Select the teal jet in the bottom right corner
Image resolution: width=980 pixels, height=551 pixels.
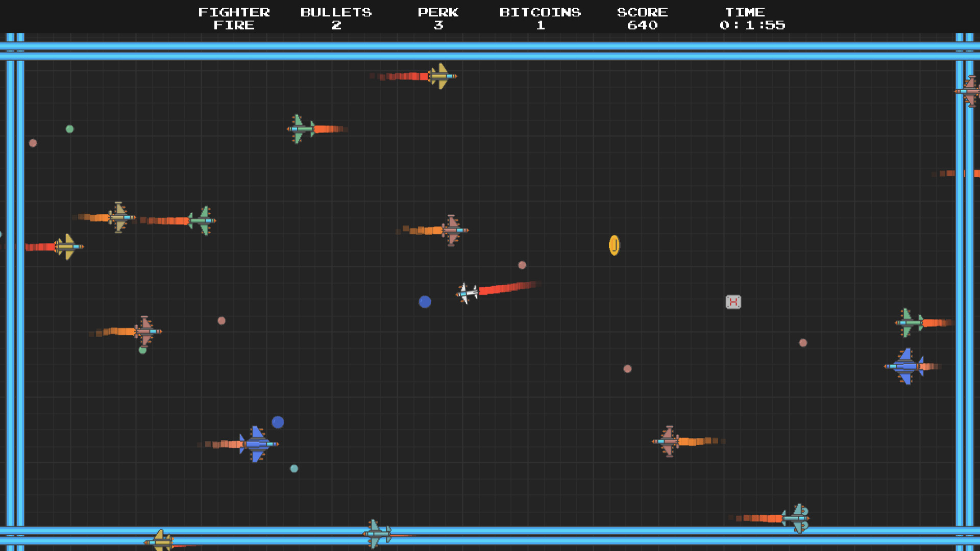coord(799,517)
